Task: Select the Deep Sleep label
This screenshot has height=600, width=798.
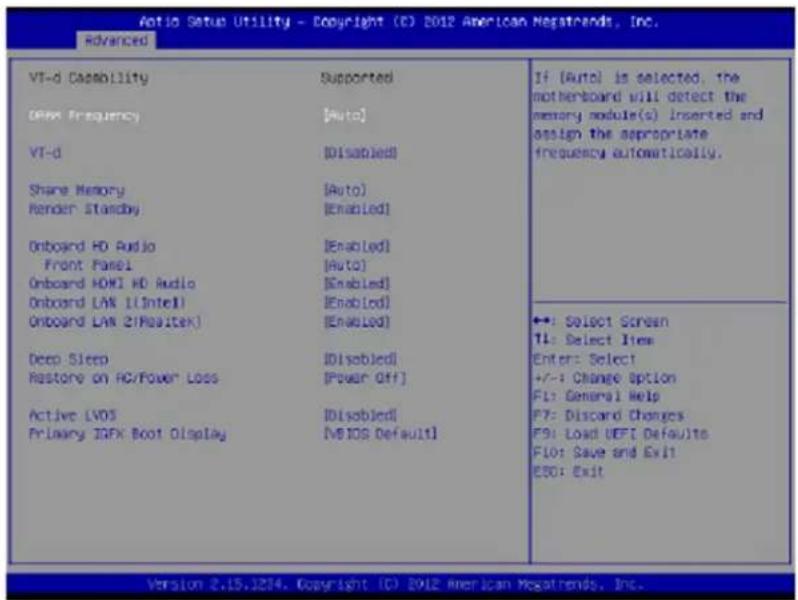Action: click(69, 359)
